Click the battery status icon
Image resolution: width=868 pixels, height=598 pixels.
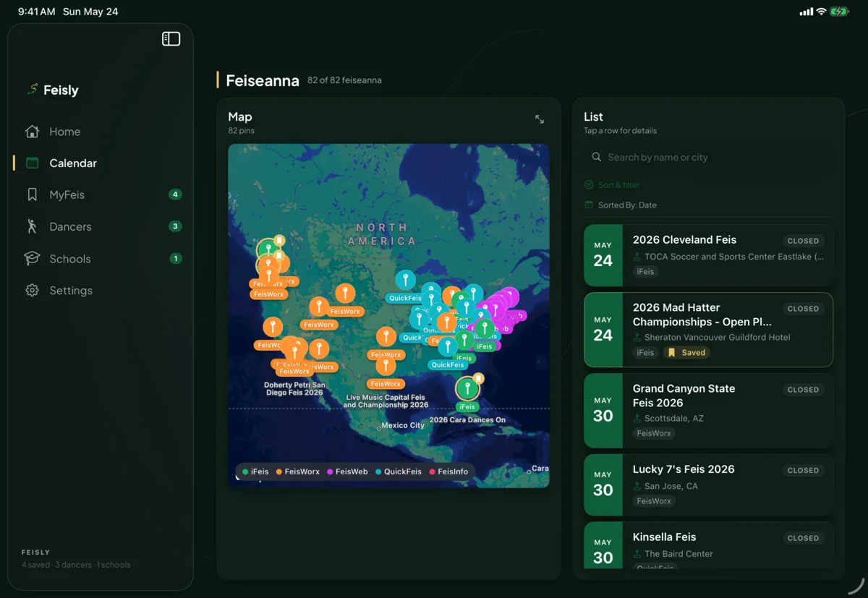tap(840, 12)
